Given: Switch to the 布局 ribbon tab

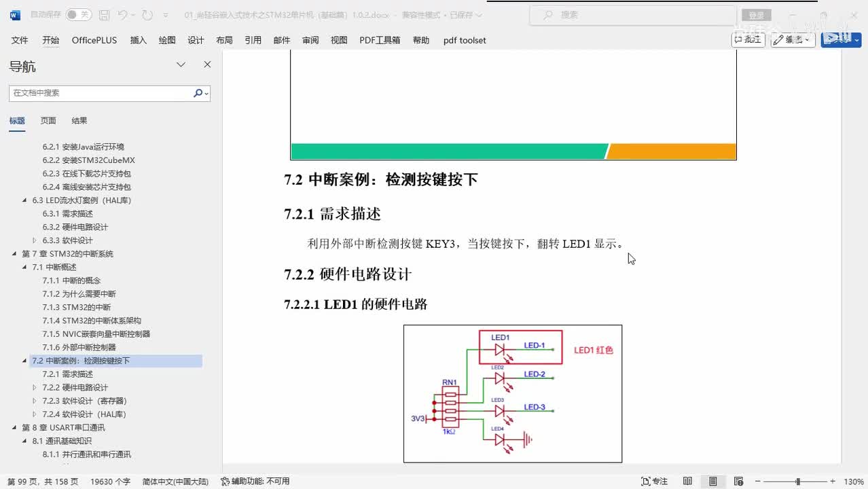Looking at the screenshot, I should [x=224, y=40].
